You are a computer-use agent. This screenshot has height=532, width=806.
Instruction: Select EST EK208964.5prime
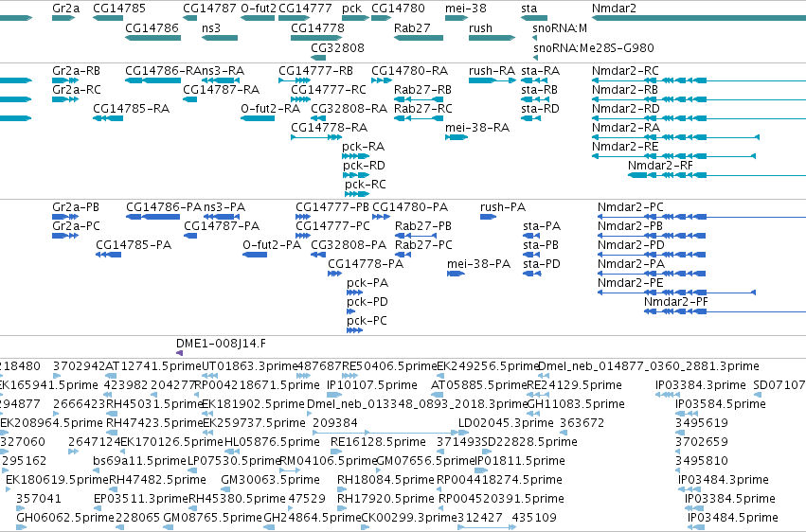point(4,433)
